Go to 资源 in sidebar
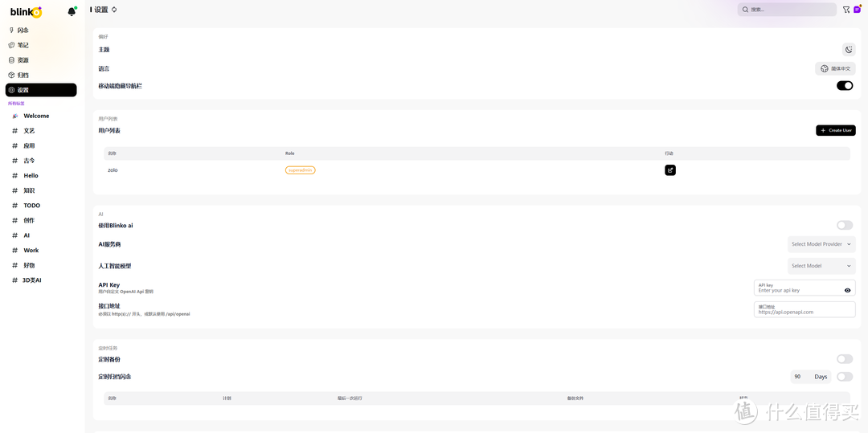 (41, 60)
